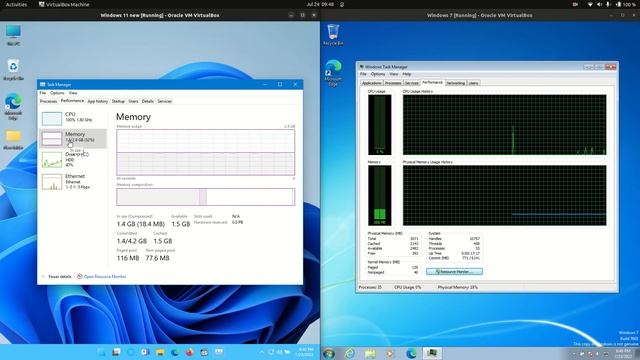Switch to Startup tab

[x=118, y=101]
